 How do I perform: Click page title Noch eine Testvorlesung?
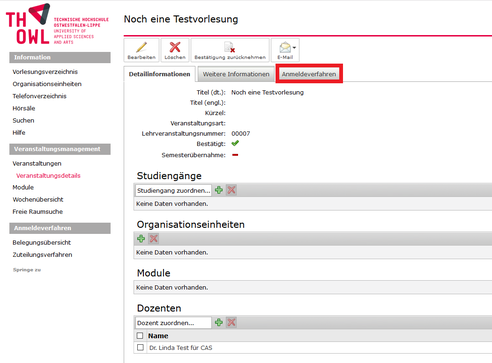[181, 19]
